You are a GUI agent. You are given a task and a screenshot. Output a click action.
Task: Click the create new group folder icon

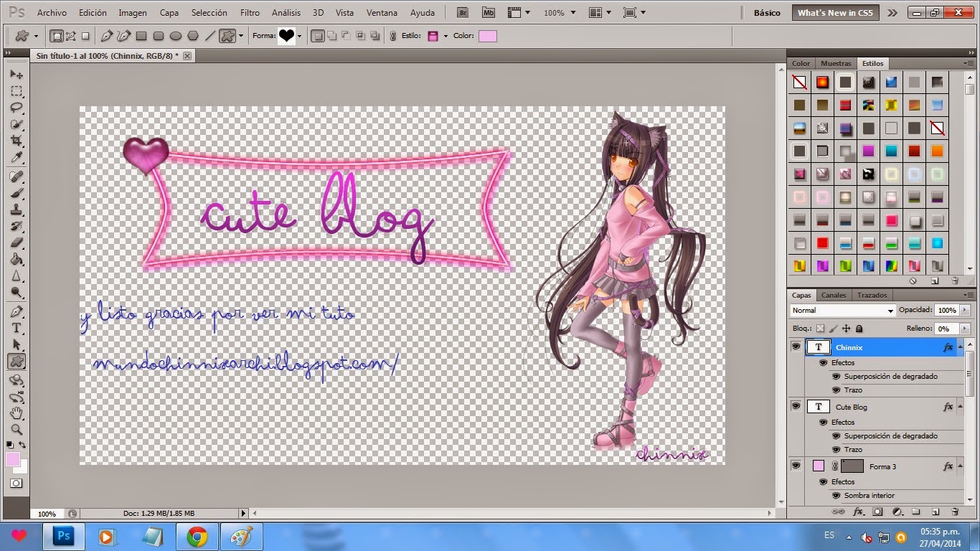click(916, 512)
